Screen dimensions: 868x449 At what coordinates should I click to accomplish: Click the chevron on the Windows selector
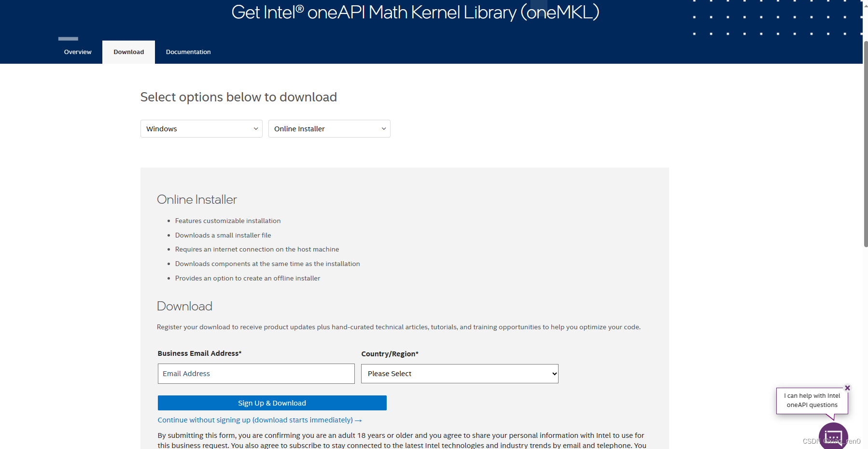pyautogui.click(x=255, y=128)
